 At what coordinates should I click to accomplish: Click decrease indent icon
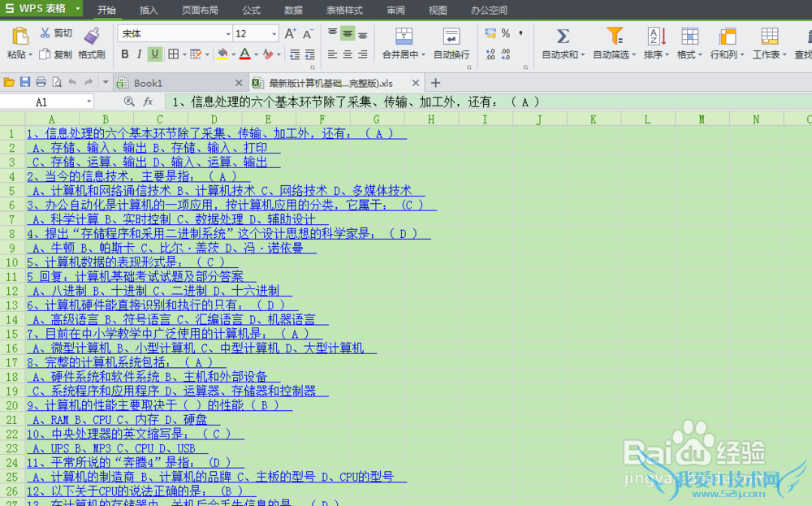click(x=295, y=54)
